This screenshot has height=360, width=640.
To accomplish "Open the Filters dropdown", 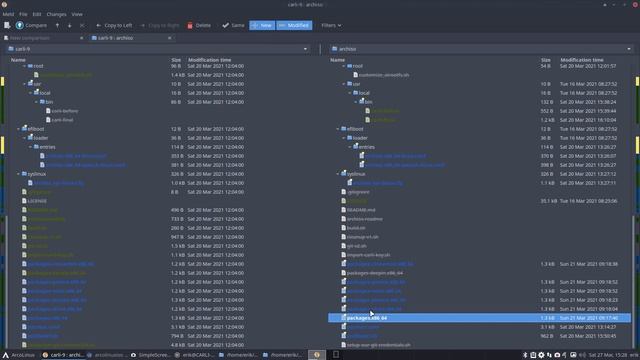I will (331, 25).
